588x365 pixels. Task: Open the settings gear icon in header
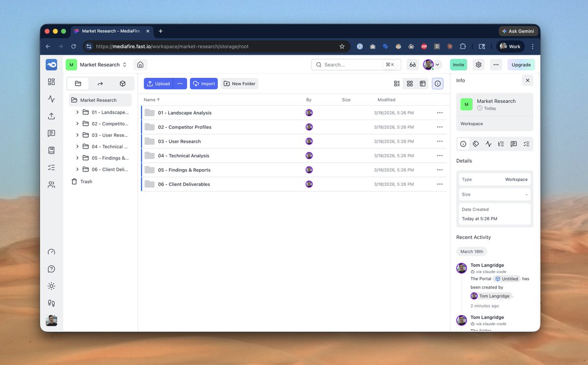[479, 65]
